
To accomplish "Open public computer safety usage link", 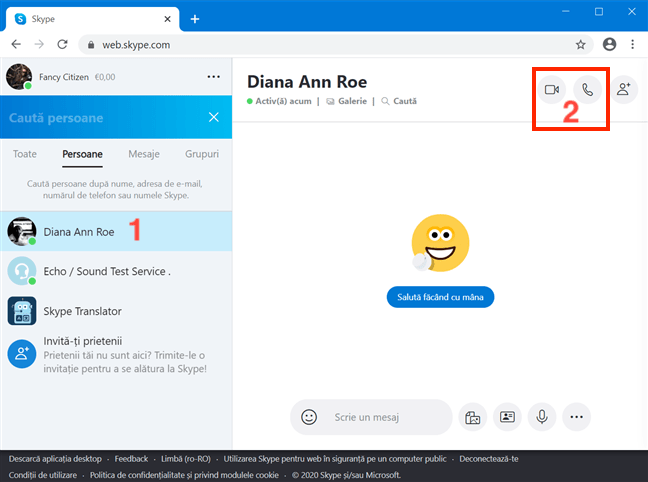I will click(335, 459).
